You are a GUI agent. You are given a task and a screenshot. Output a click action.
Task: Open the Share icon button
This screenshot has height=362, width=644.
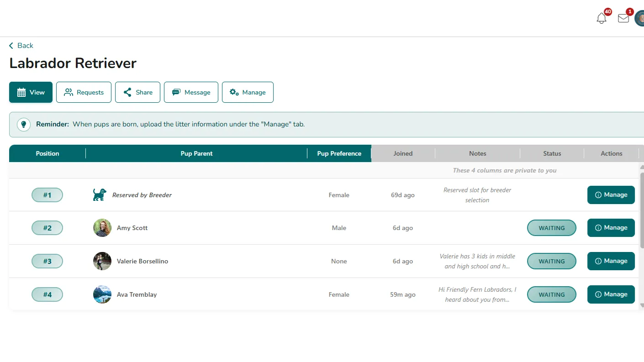tap(127, 92)
